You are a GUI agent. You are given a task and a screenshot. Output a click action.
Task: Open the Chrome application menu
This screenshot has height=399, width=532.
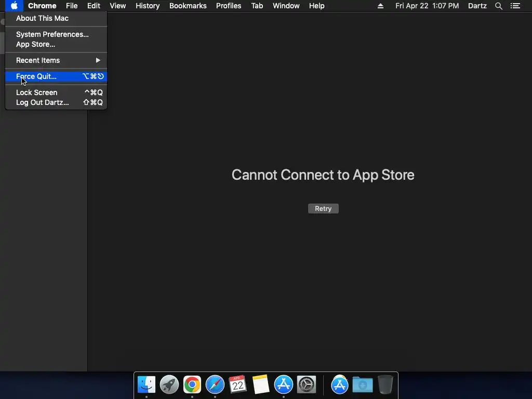pyautogui.click(x=42, y=6)
